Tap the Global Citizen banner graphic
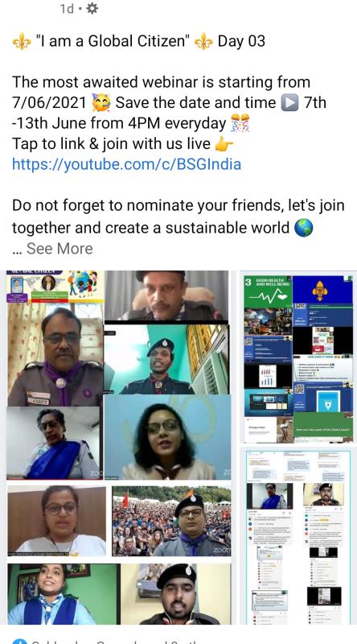Viewport: 357px width, 644px height. [55, 287]
